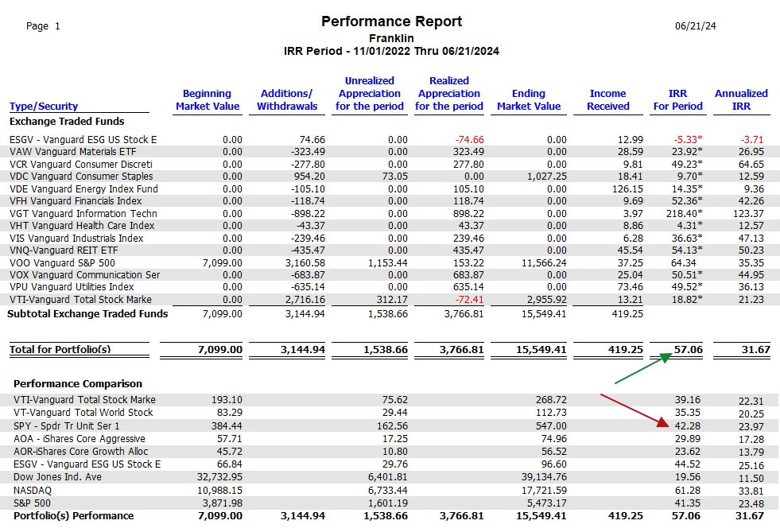Screen dimensions: 780x532
Task: Select the SPY - Spdr Tr Unit Ser 1 row
Action: point(390,426)
